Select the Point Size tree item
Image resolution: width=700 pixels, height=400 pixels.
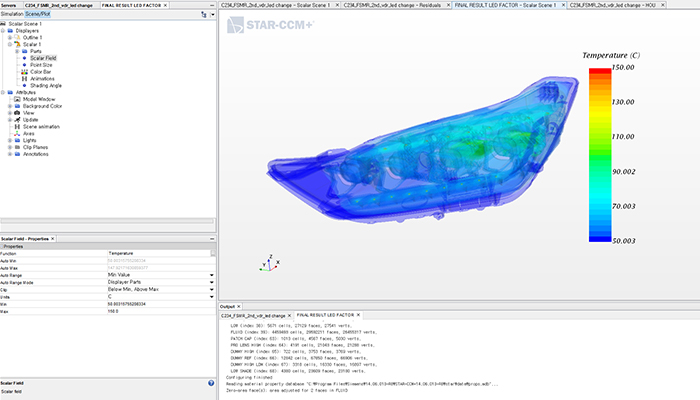pyautogui.click(x=41, y=65)
